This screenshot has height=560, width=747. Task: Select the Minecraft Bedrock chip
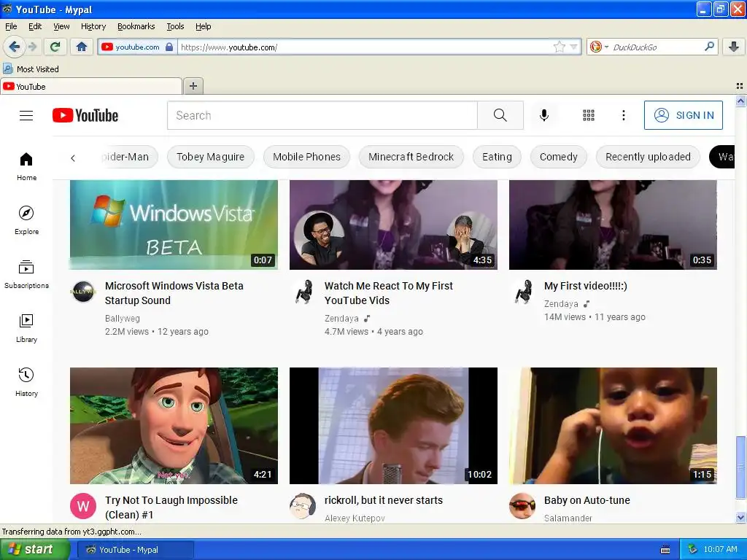pyautogui.click(x=411, y=157)
